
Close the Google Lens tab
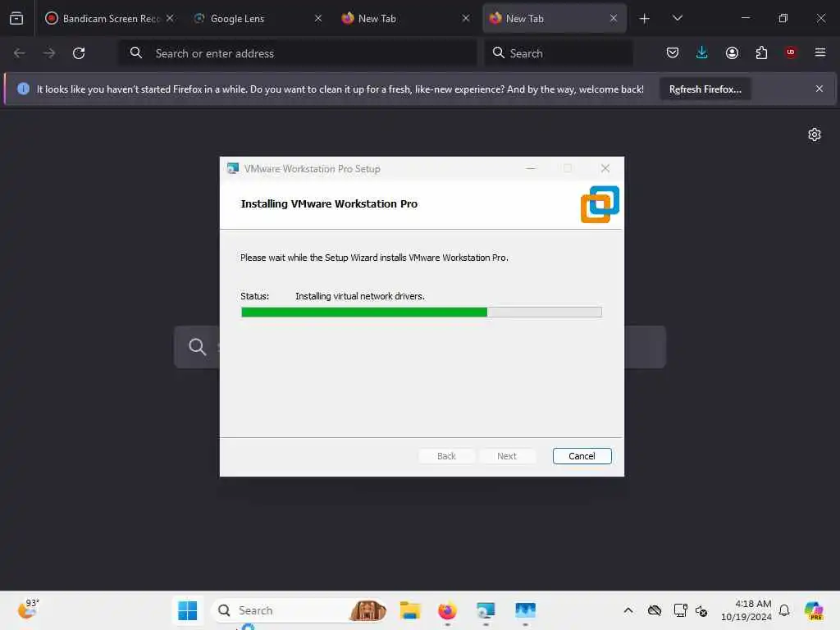pos(317,18)
